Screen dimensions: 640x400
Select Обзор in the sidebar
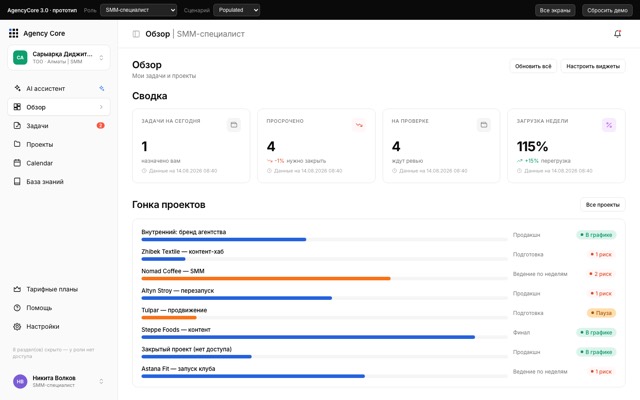[x=59, y=107]
